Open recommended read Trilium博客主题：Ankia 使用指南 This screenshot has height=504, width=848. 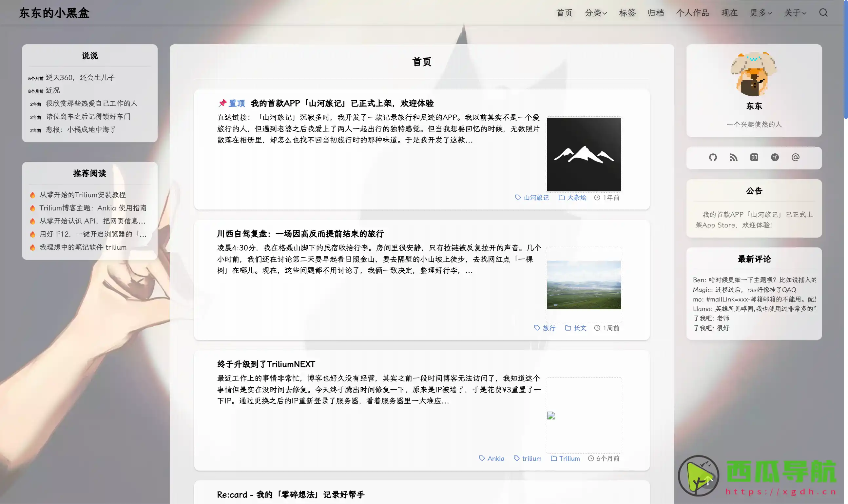coord(93,208)
